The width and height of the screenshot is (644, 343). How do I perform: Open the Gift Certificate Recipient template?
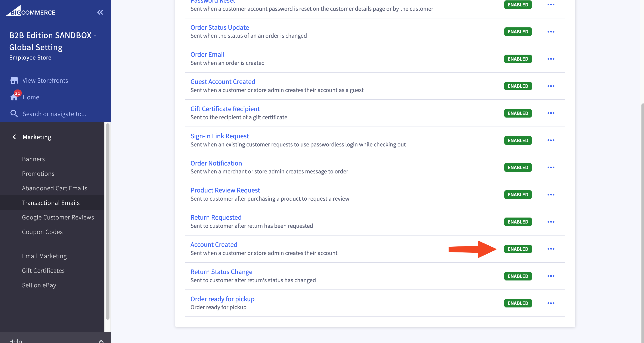pos(225,109)
